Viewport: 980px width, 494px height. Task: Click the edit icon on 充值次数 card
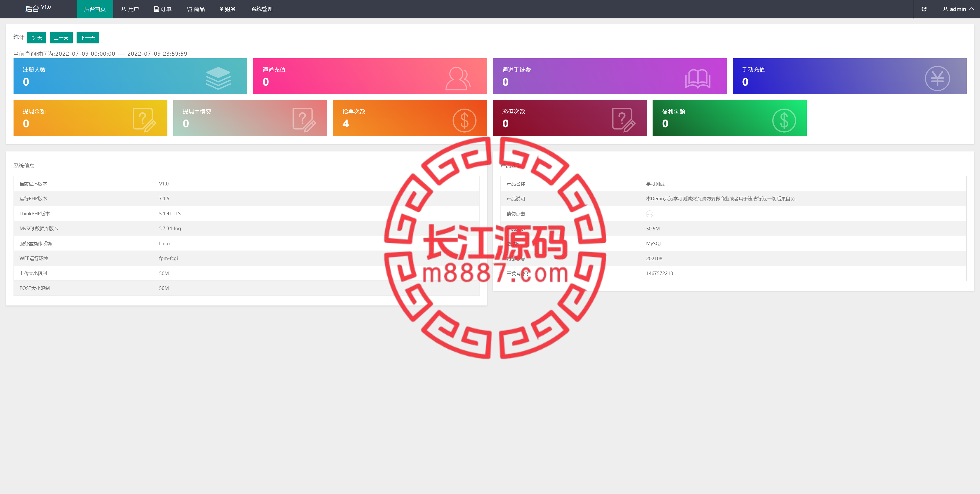click(623, 120)
